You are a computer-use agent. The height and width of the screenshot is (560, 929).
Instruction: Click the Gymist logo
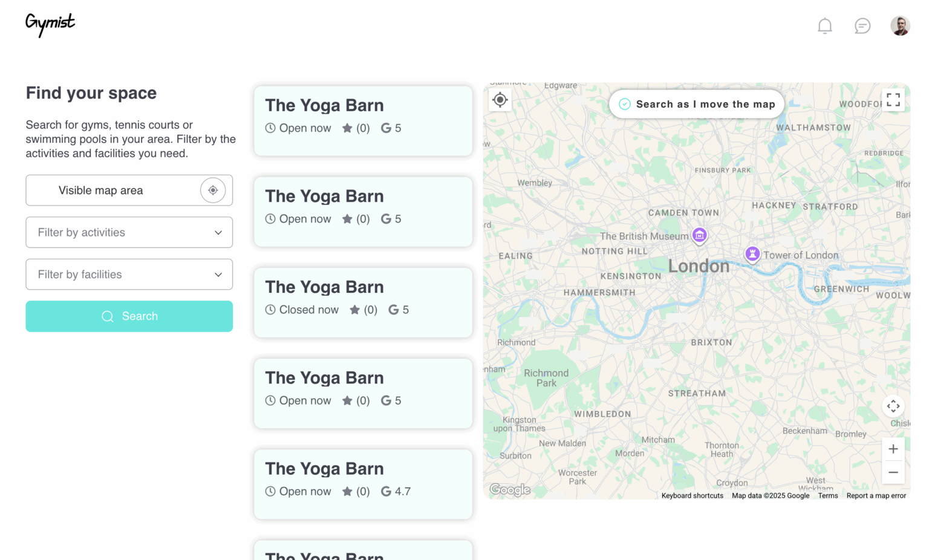tap(50, 24)
